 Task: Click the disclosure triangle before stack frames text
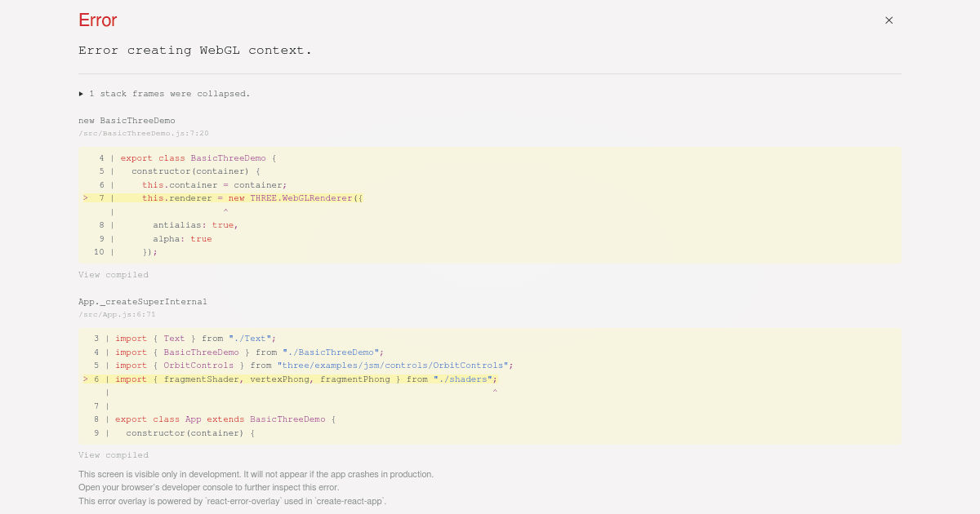(x=81, y=93)
